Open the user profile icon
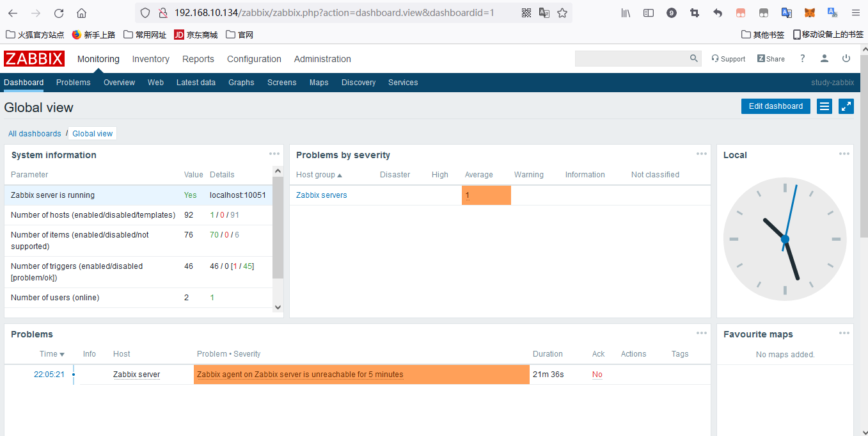This screenshot has width=868, height=436. click(x=825, y=58)
